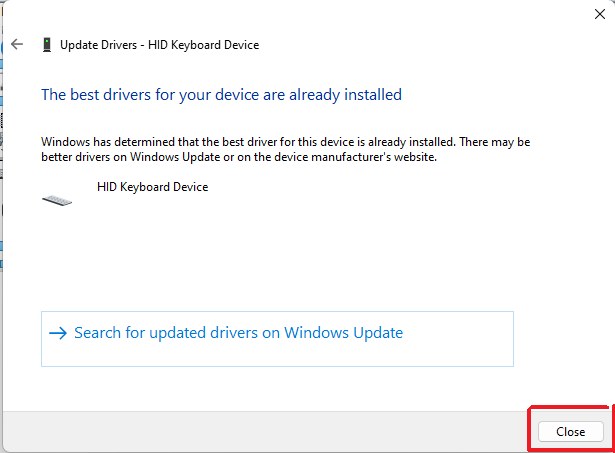Click the grey keyboard icon next to the device name
Viewport: 615px width, 453px height.
(57, 199)
